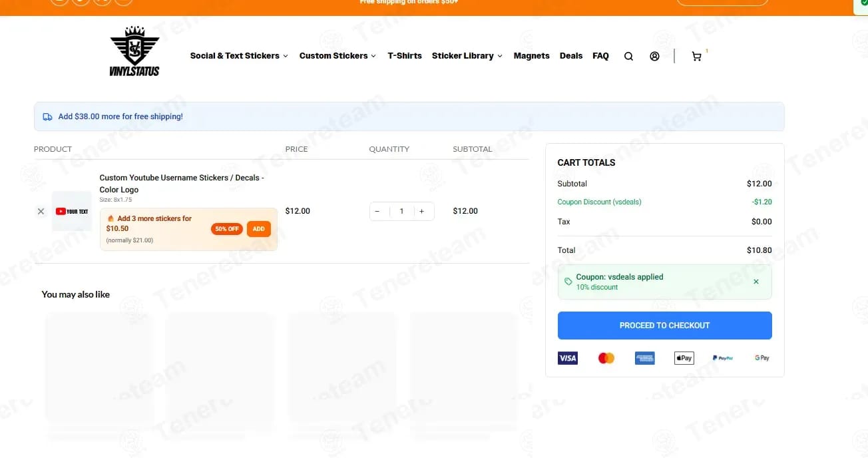
Task: Click the YouTube sticker product thumbnail
Action: [72, 211]
